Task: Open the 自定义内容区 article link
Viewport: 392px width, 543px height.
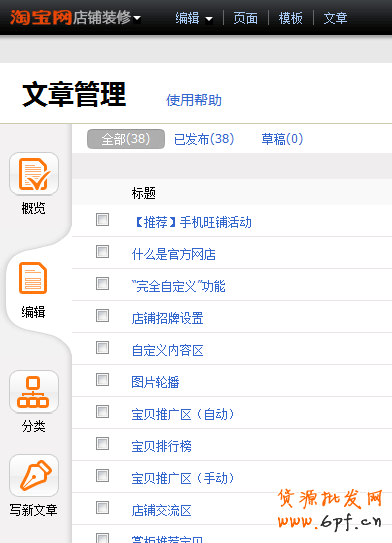Action: point(167,350)
